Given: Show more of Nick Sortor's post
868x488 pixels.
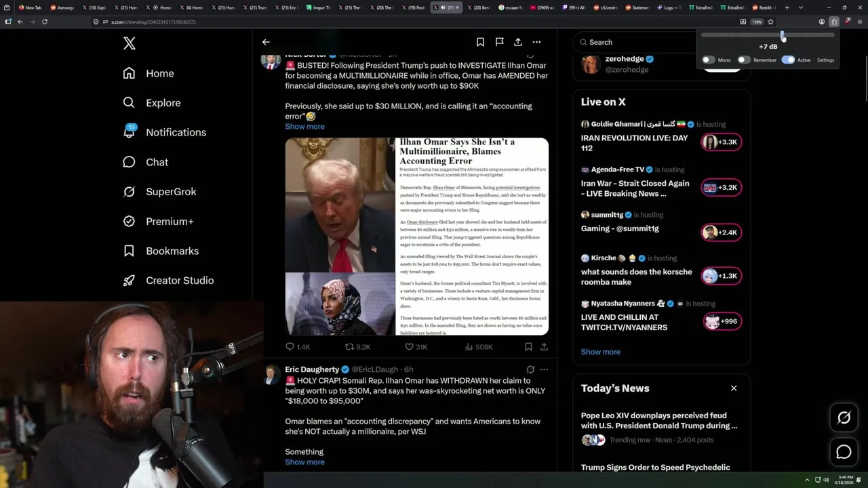Looking at the screenshot, I should click(304, 127).
